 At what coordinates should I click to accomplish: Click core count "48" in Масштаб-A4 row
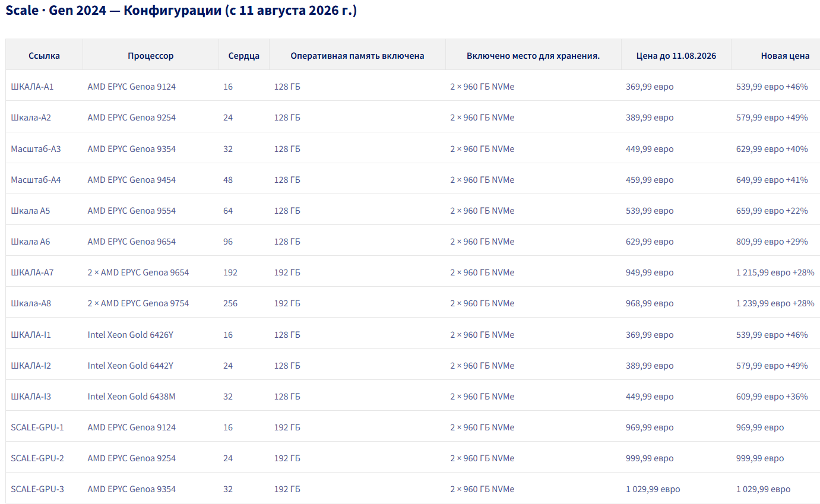[x=228, y=180]
